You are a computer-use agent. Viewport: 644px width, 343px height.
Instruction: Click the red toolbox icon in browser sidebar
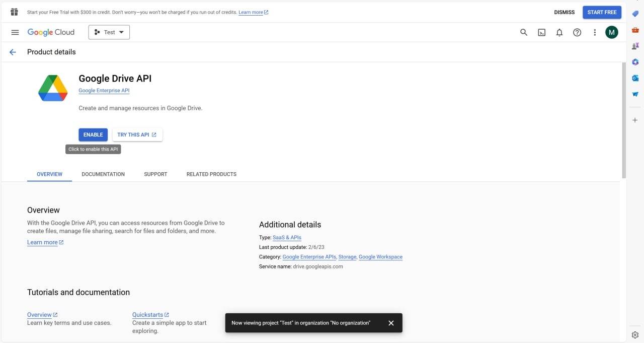[x=635, y=30]
